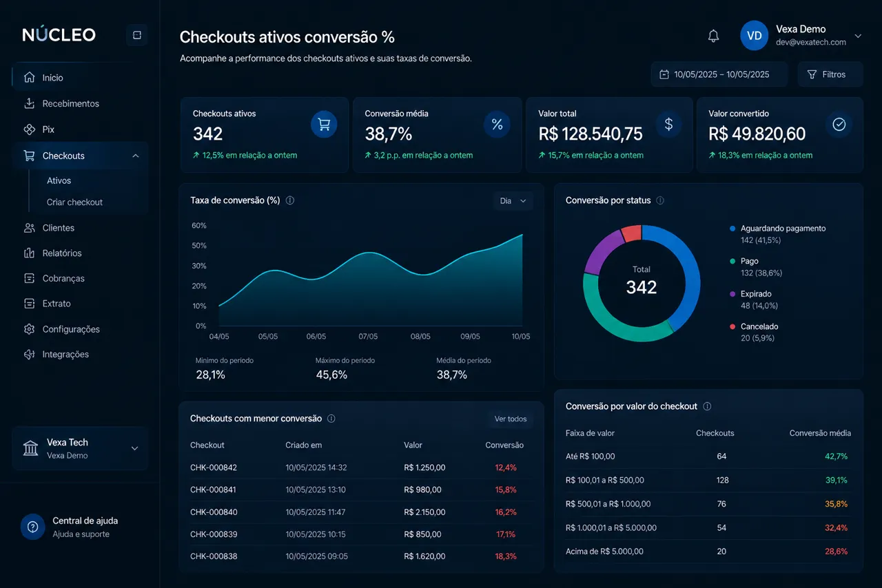Show info for Taxa de conversão (%)
Image resolution: width=882 pixels, height=588 pixels.
[290, 200]
